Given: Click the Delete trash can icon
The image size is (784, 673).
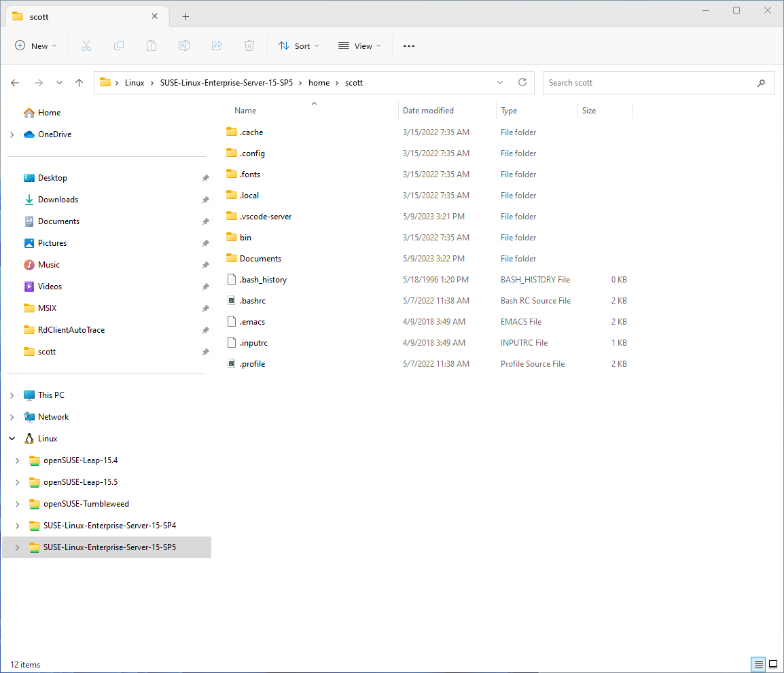Looking at the screenshot, I should point(249,46).
